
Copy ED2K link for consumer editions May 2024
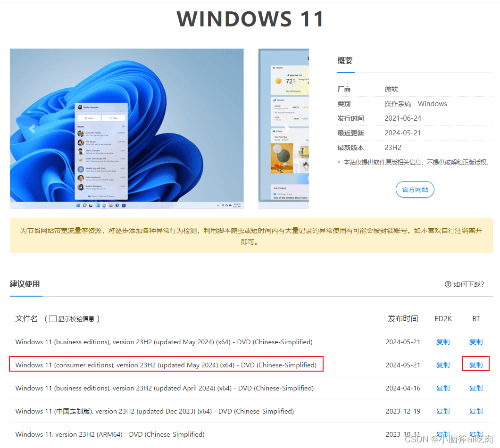[443, 365]
